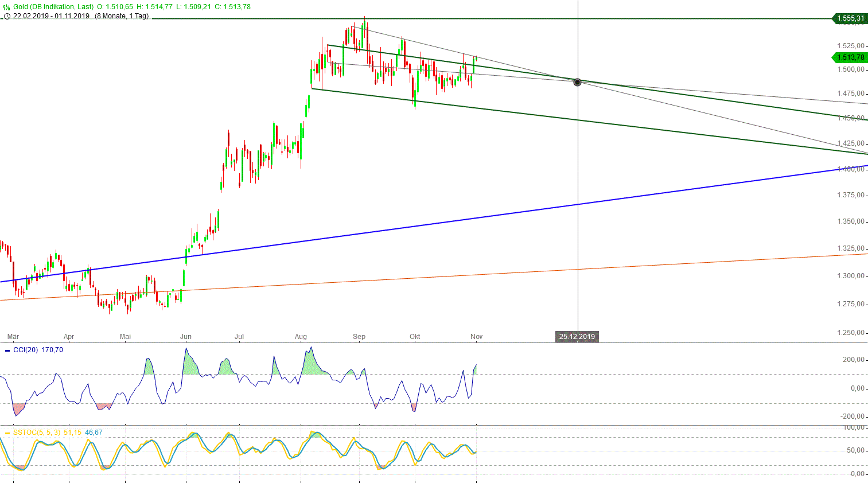Click the Jul month label on time axis

(x=239, y=337)
